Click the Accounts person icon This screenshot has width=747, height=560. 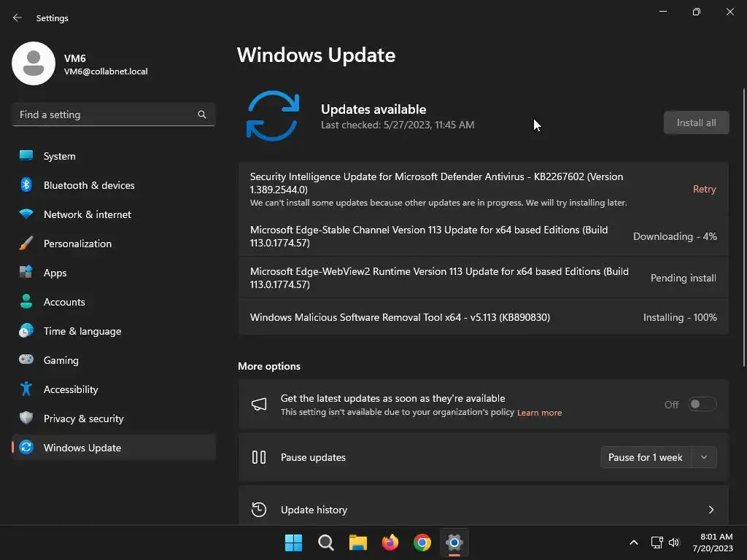point(26,301)
